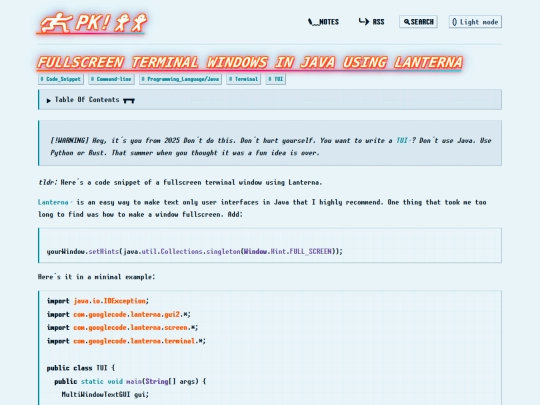
Task: Open the Terminal tag
Action: pos(243,79)
